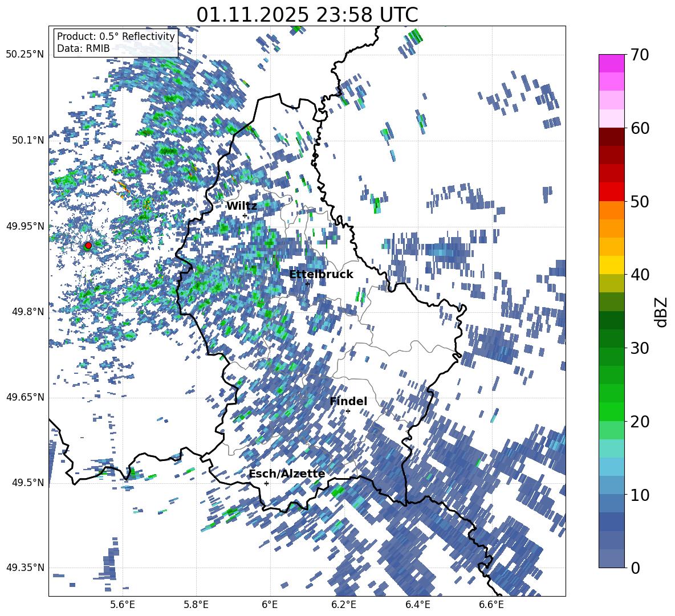Click the 6.4°E longitude label
Image resolution: width=675 pixels, height=616 pixels.
417,605
